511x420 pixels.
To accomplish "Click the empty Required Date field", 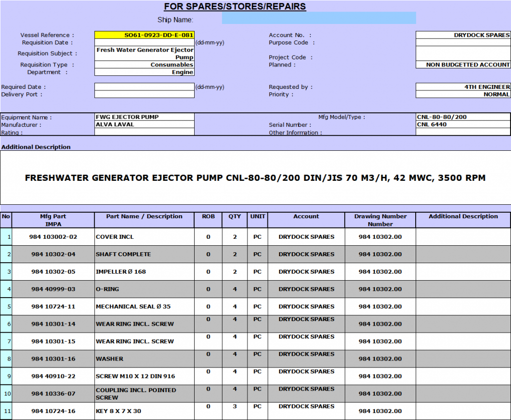I will [x=144, y=87].
